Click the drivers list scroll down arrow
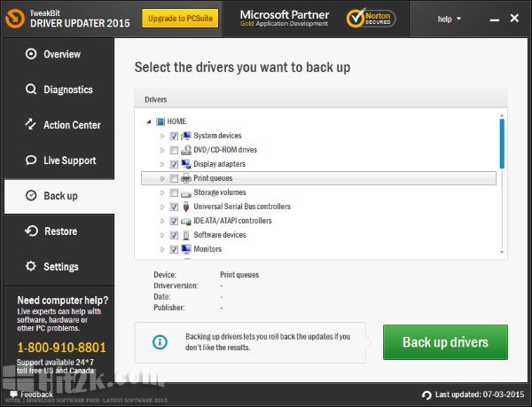Viewport: 532px width, 407px height. 502,252
